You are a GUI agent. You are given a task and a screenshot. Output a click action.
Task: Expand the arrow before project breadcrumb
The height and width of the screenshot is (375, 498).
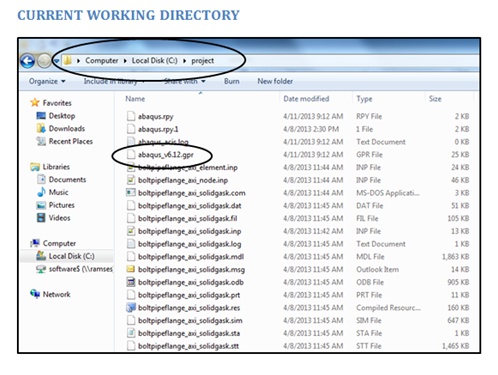click(x=184, y=61)
